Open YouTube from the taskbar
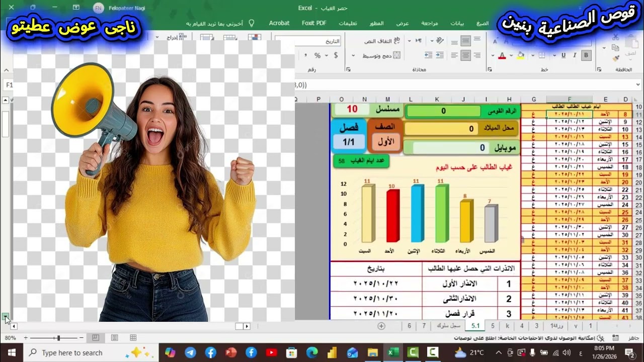Image resolution: width=644 pixels, height=362 pixels. point(271,352)
